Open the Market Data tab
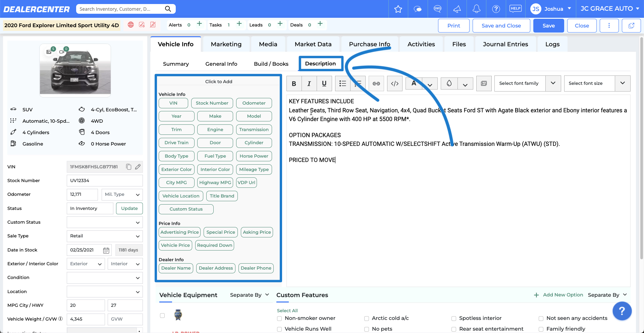 (313, 44)
